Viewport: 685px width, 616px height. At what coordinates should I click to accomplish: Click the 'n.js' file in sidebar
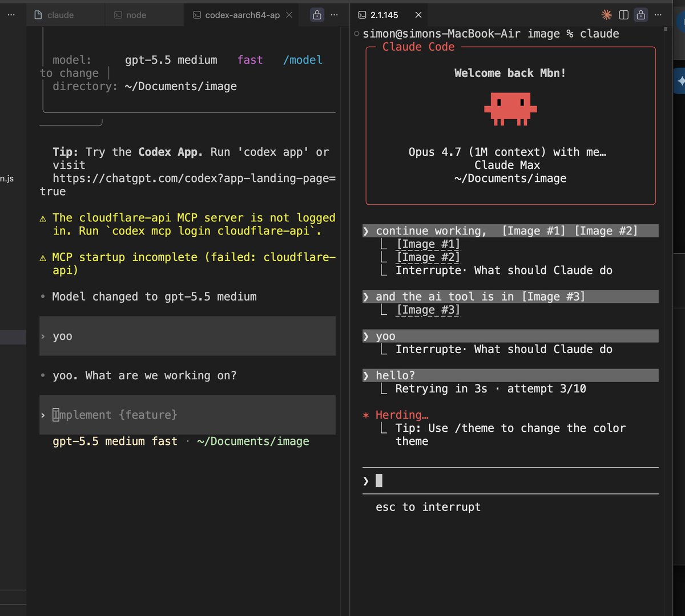(7, 179)
